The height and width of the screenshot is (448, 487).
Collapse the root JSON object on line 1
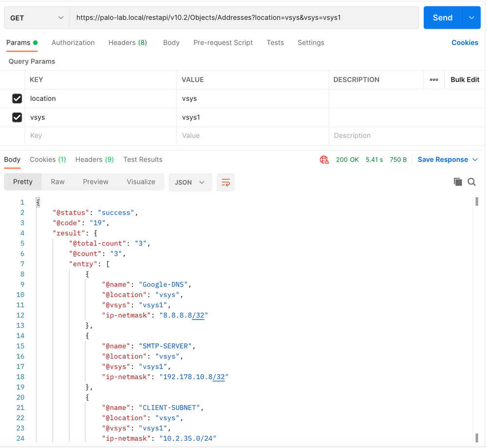pos(38,202)
